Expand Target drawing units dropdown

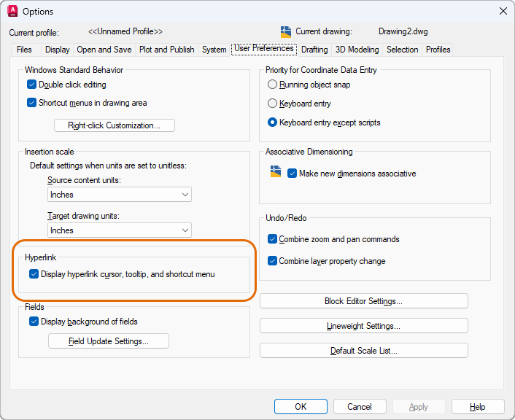click(119, 230)
